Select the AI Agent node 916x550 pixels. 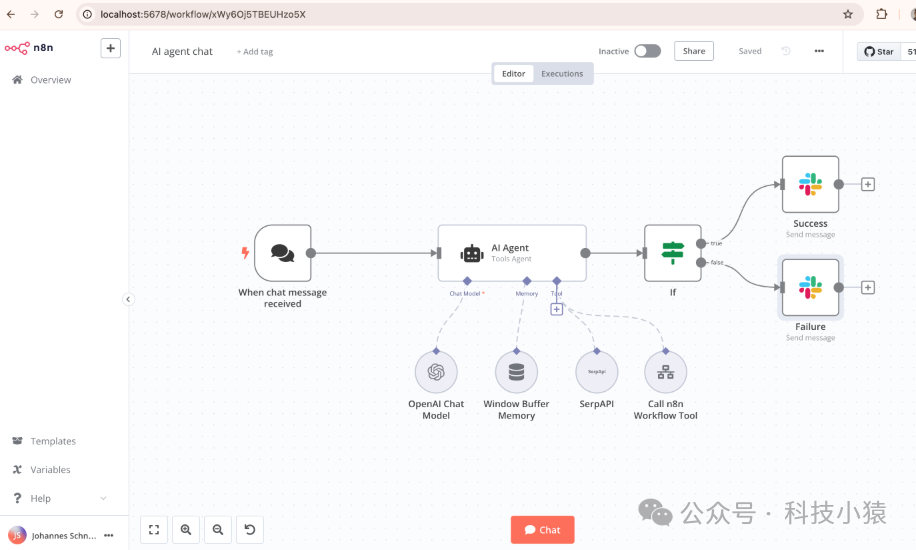[512, 253]
